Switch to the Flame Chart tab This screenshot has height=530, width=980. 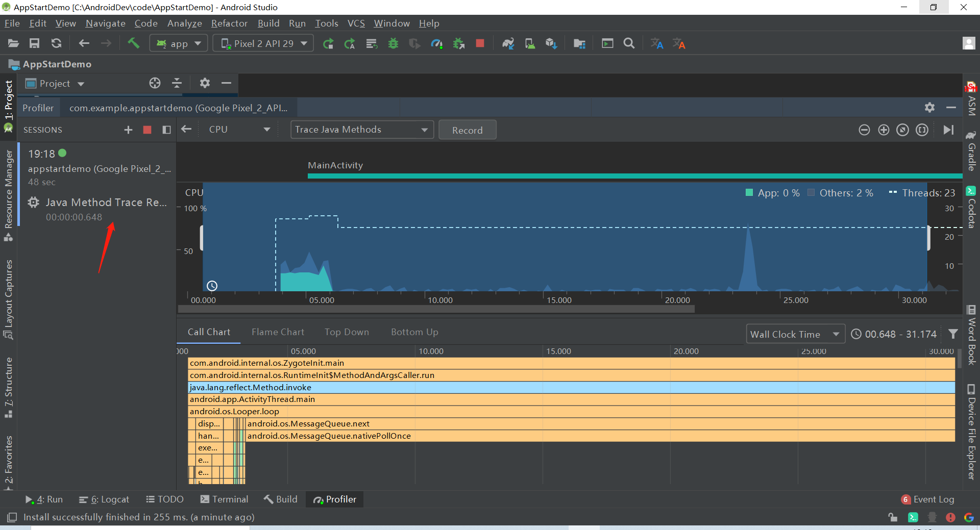click(x=278, y=332)
